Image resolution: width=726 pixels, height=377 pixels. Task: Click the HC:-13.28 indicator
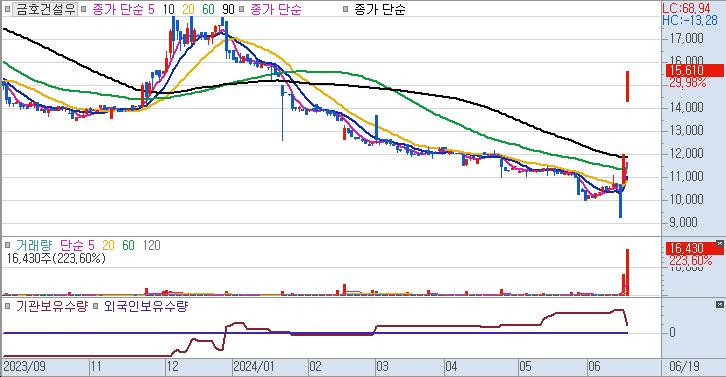pos(690,20)
